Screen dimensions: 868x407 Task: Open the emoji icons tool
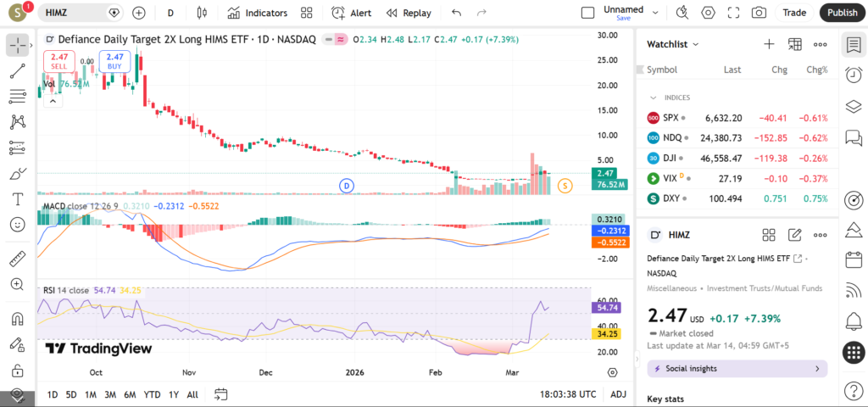(x=17, y=225)
